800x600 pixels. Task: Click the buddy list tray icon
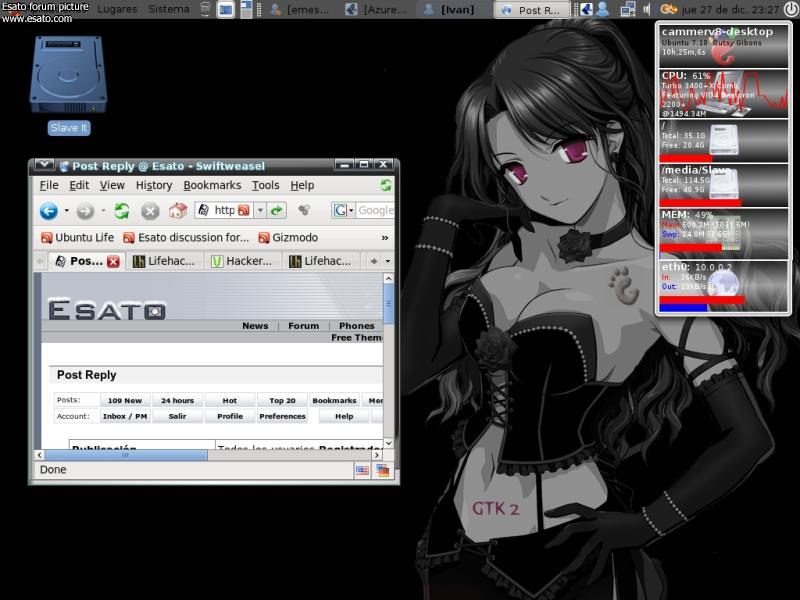603,9
